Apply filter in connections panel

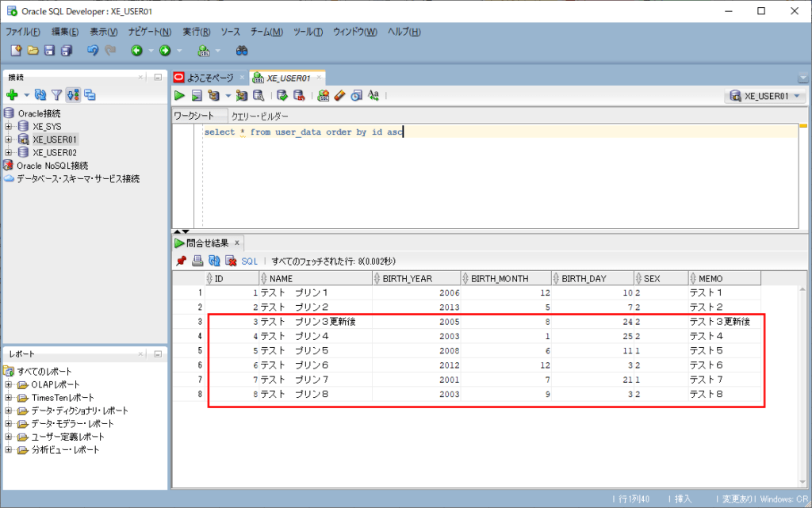pos(56,95)
